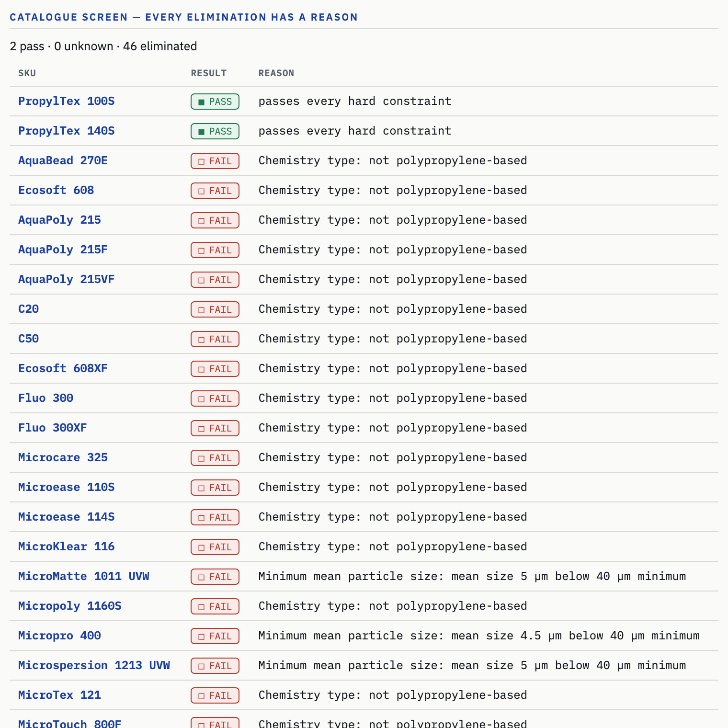Viewport: 728px width, 728px height.
Task: Select the Fluo 300XF SKU
Action: click(53, 428)
